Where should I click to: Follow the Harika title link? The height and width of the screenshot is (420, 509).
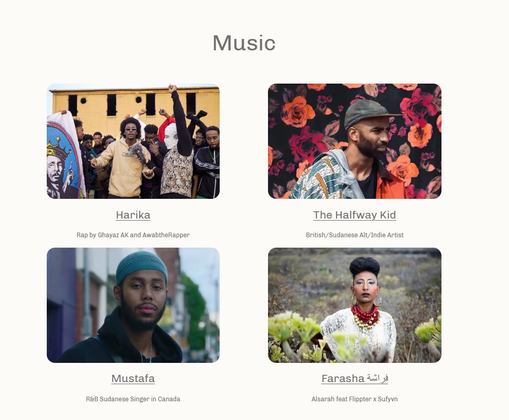click(133, 215)
